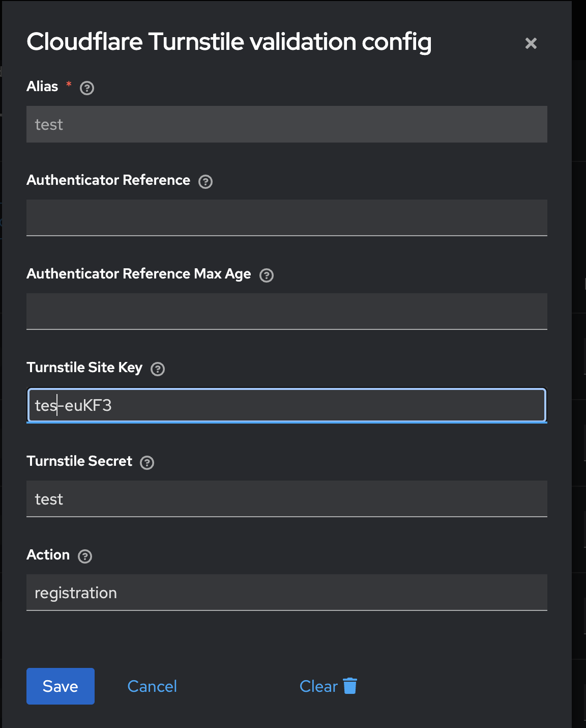
Task: Click inside Turnstile Site Key field
Action: tap(287, 405)
